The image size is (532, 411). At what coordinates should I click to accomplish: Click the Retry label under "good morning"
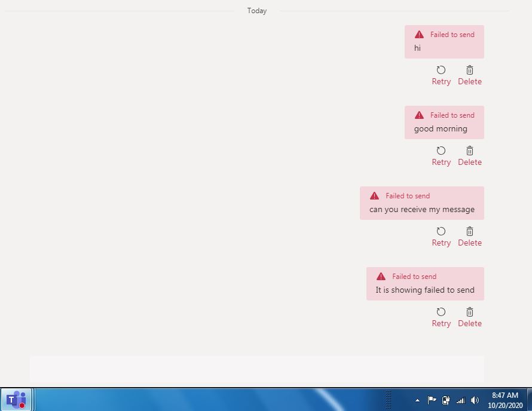tap(441, 162)
